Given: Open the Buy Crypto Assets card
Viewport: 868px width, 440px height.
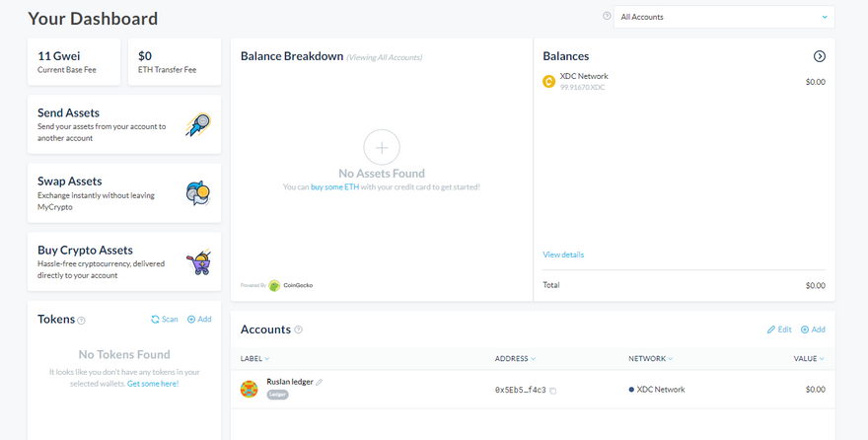Looking at the screenshot, I should (124, 262).
